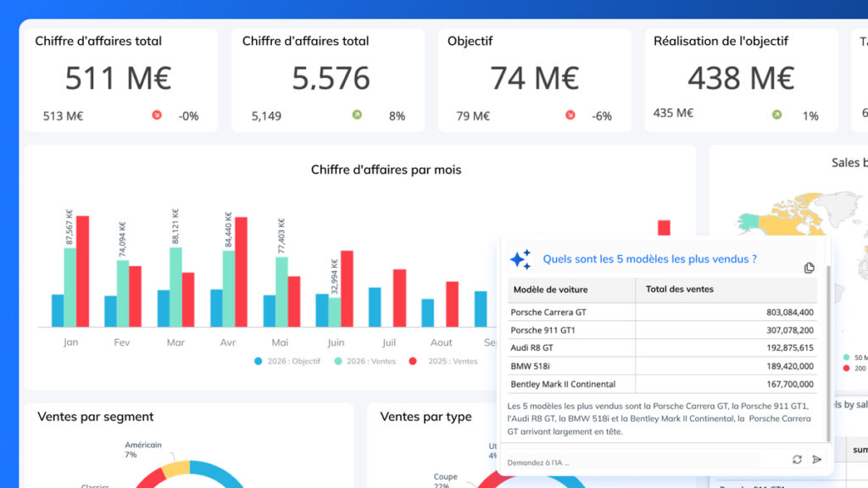Click previous value 435 M€
Viewport: 868px width, 488px height.
tap(673, 113)
